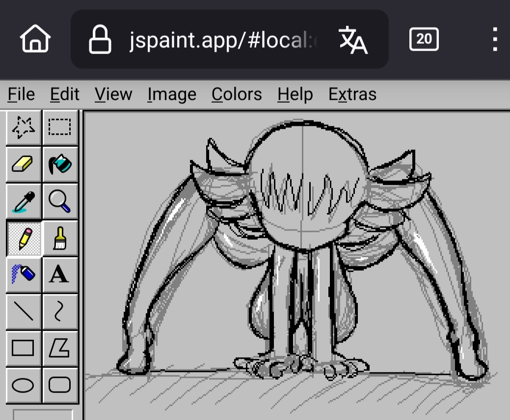Image resolution: width=510 pixels, height=420 pixels.
Task: Pick the straight Line tool
Action: point(24,311)
